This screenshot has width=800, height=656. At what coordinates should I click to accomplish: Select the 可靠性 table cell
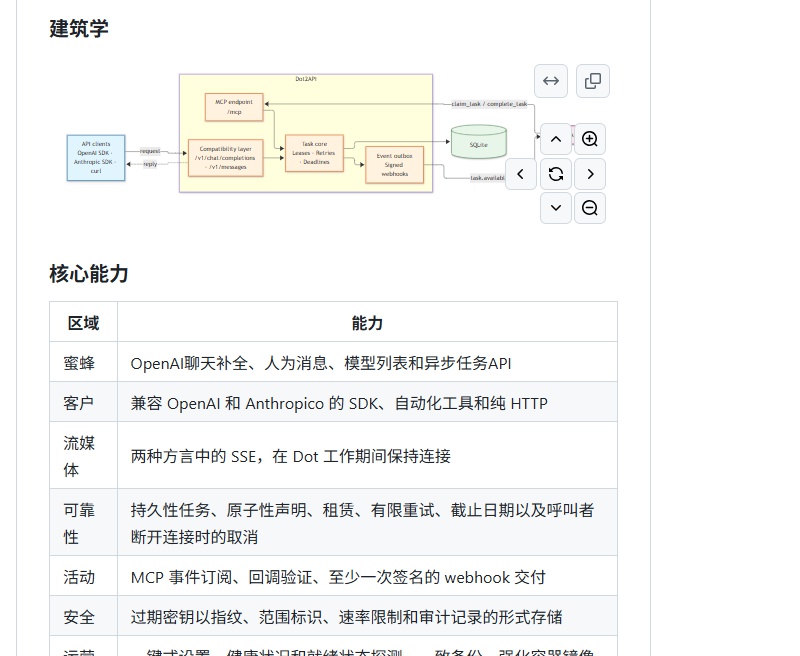(x=84, y=522)
